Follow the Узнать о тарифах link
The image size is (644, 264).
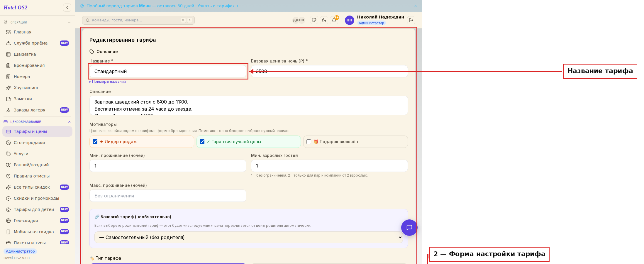216,6
